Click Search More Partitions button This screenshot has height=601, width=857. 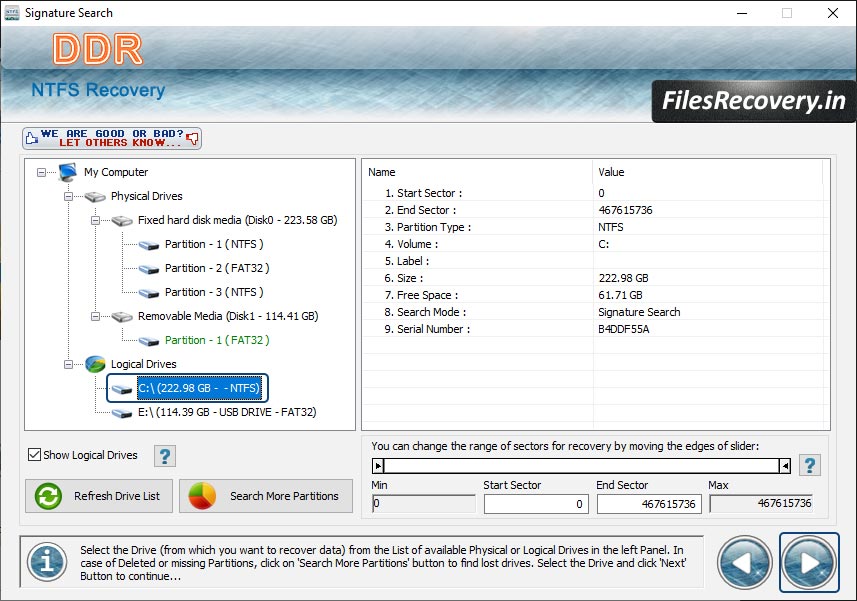click(266, 496)
